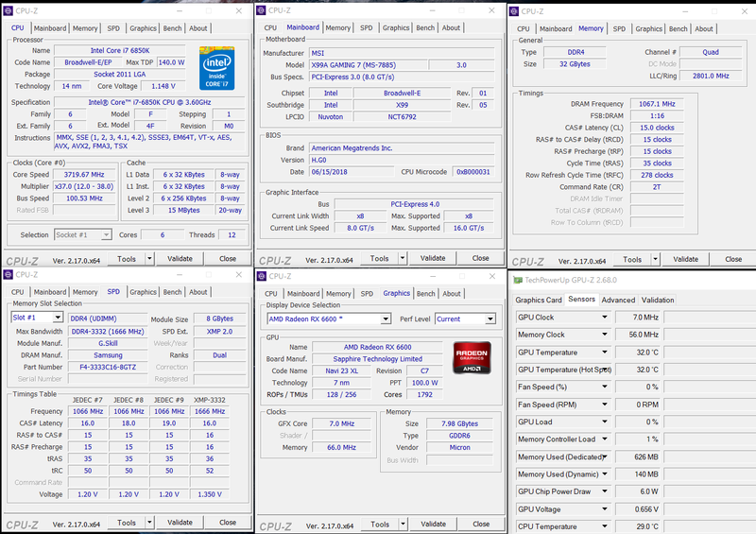Viewport: 756px width, 534px height.
Task: Switch to SPD tab in Mainboard window
Action: tap(367, 28)
